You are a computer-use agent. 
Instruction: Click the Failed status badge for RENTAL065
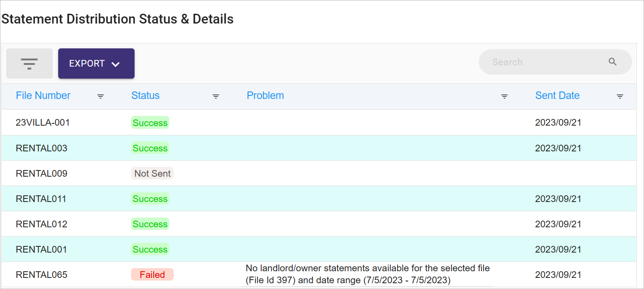[x=152, y=275]
